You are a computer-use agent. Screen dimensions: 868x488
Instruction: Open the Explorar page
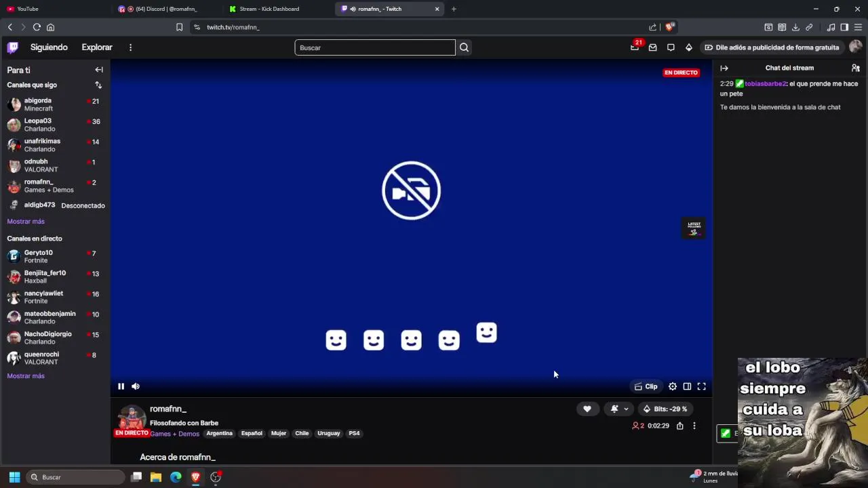tap(97, 47)
